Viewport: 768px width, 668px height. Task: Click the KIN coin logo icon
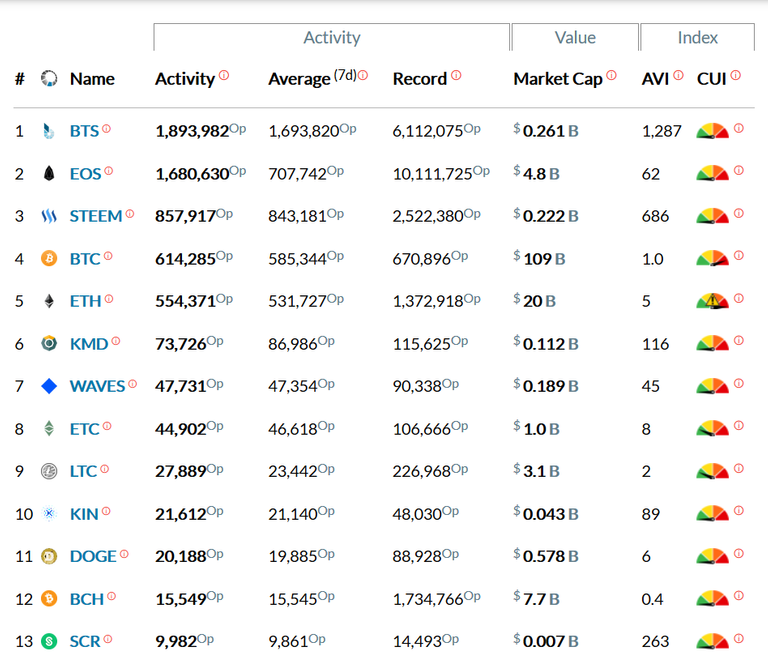point(48,514)
